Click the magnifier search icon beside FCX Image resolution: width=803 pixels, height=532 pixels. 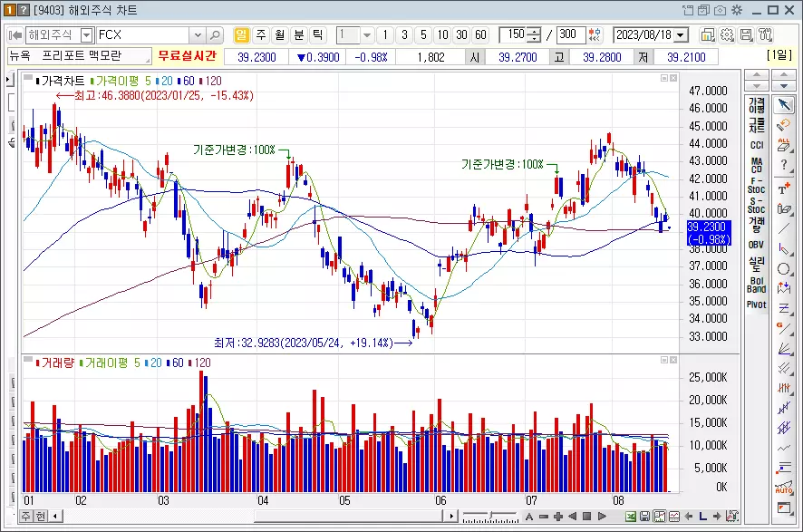(x=215, y=35)
